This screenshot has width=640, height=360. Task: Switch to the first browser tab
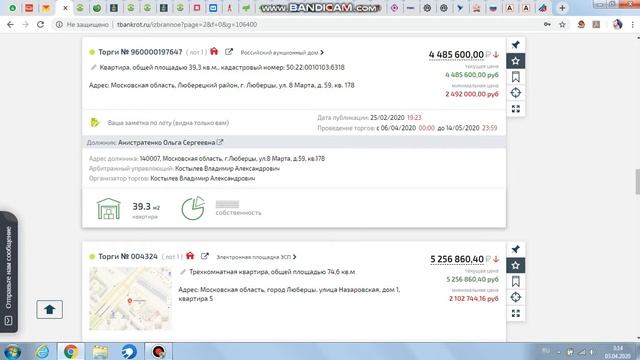click(x=13, y=8)
